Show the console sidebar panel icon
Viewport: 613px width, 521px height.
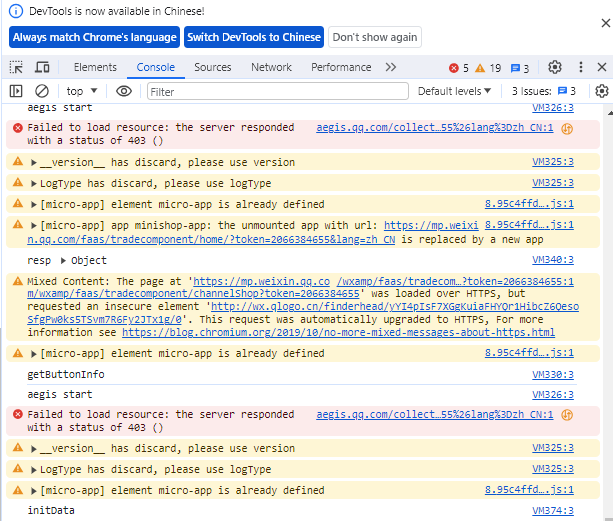[x=16, y=91]
